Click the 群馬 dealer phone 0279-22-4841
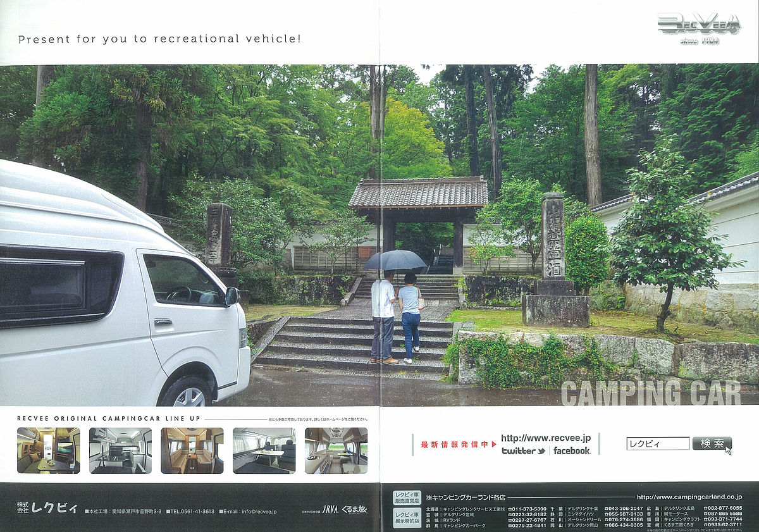Viewport: 759px width, 532px height. coord(527,526)
